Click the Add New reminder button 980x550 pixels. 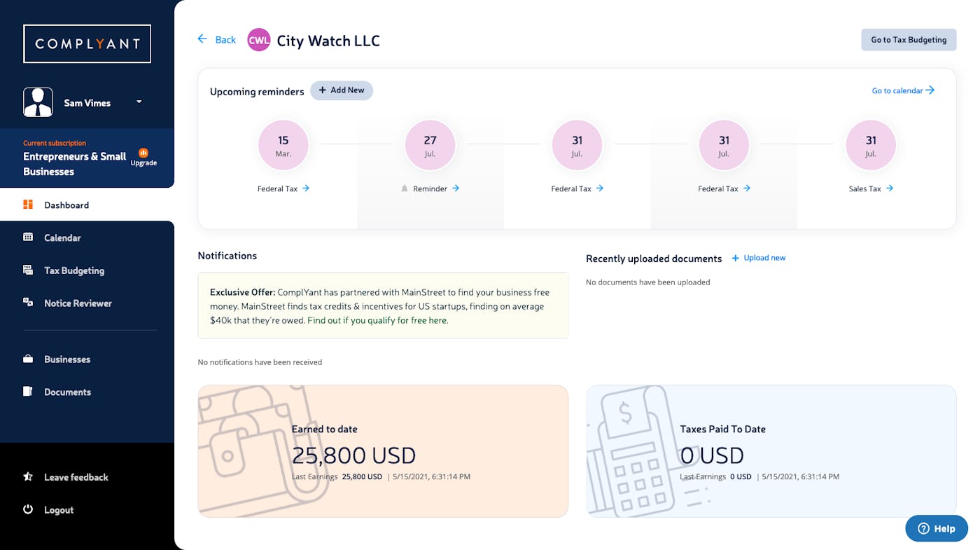point(342,90)
